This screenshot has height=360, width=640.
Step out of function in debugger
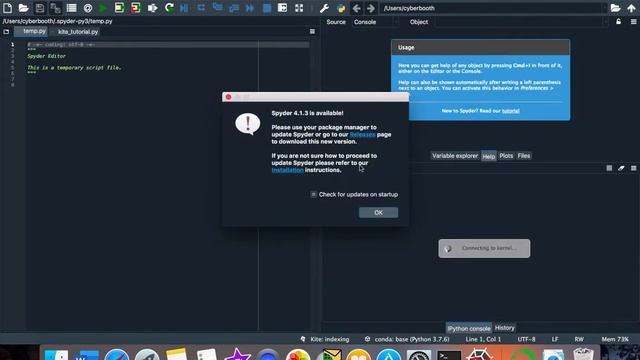pyautogui.click(x=234, y=8)
